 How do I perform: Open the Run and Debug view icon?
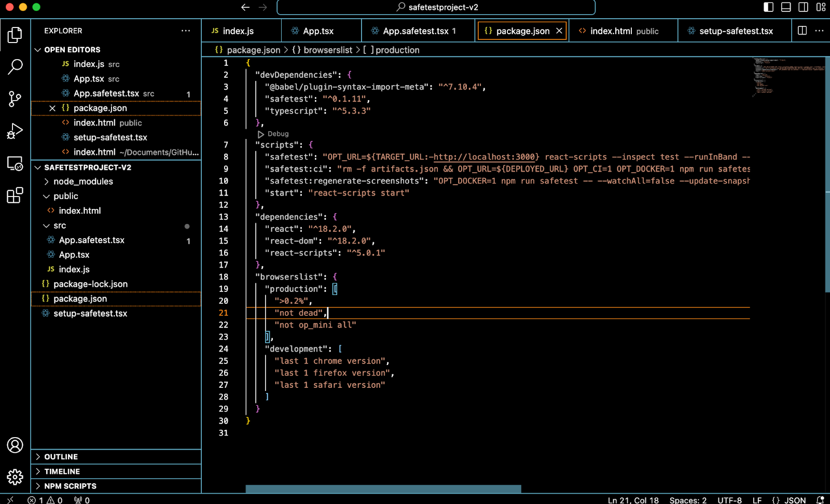point(15,131)
